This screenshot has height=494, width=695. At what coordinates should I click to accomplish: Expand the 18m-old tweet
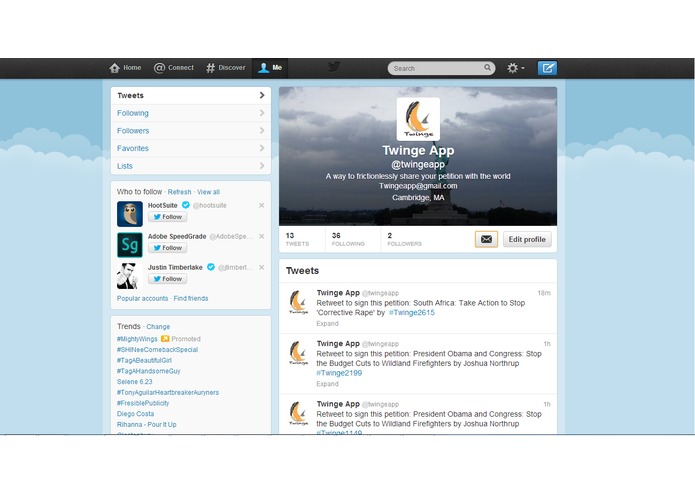[x=327, y=323]
